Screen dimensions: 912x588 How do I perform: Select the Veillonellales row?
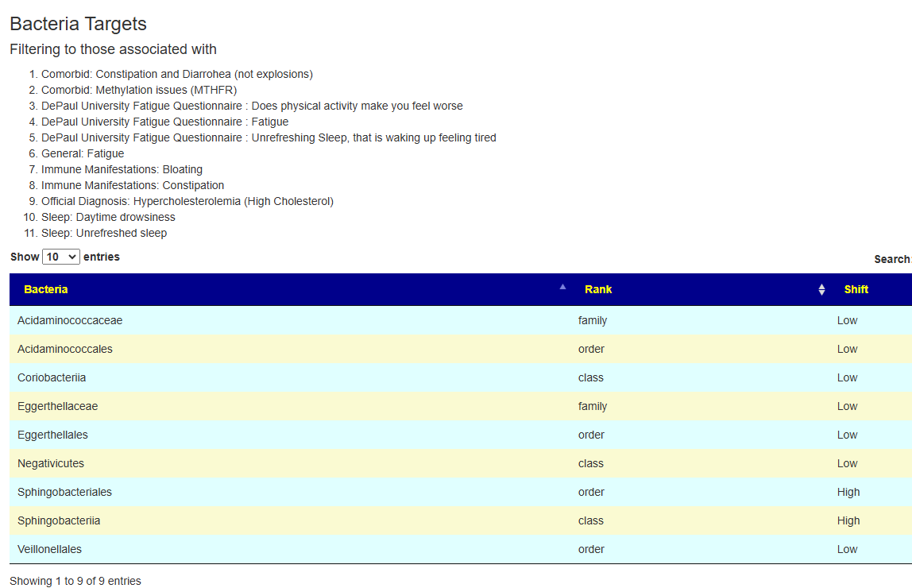[461, 549]
